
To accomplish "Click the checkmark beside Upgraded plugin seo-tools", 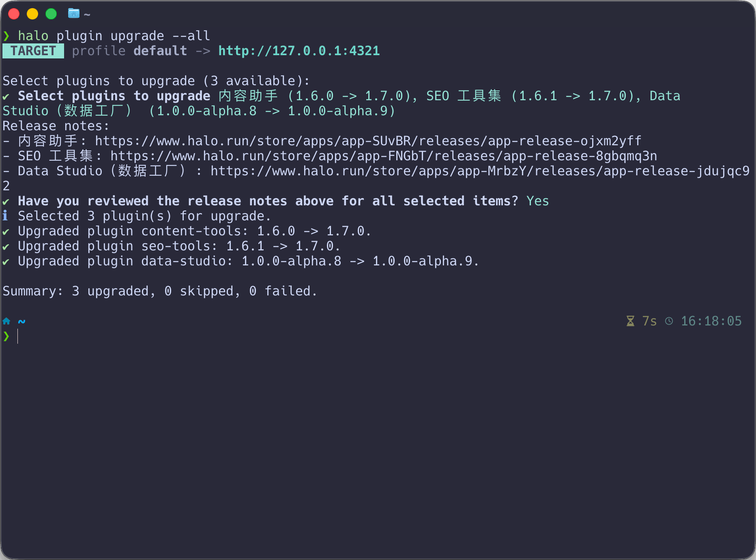I will coord(6,247).
